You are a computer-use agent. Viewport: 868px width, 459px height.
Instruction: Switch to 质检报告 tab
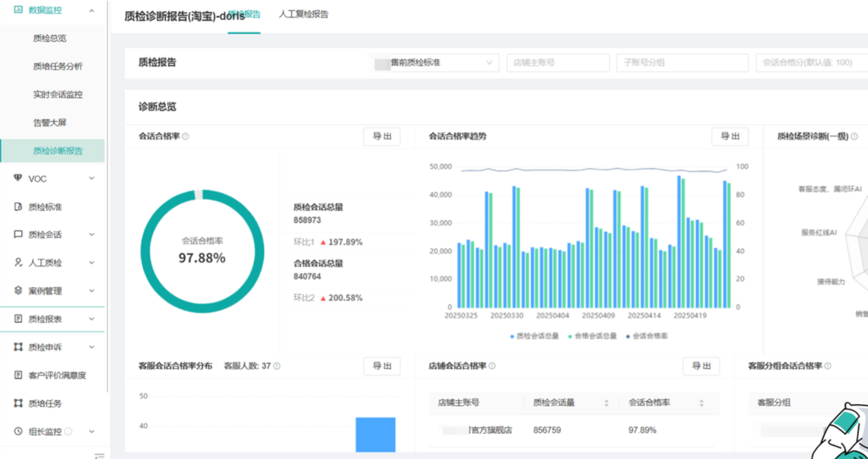(x=244, y=14)
